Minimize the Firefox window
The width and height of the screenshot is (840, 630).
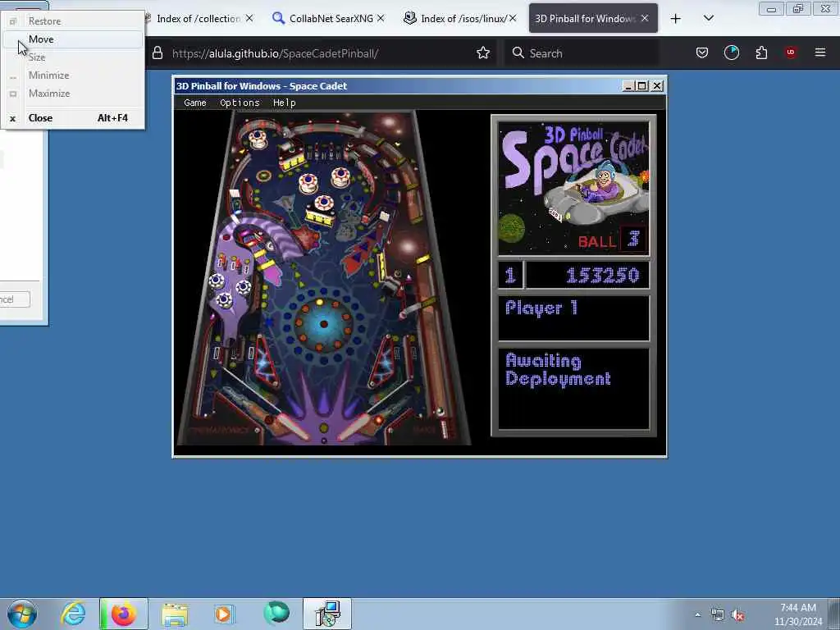click(771, 8)
